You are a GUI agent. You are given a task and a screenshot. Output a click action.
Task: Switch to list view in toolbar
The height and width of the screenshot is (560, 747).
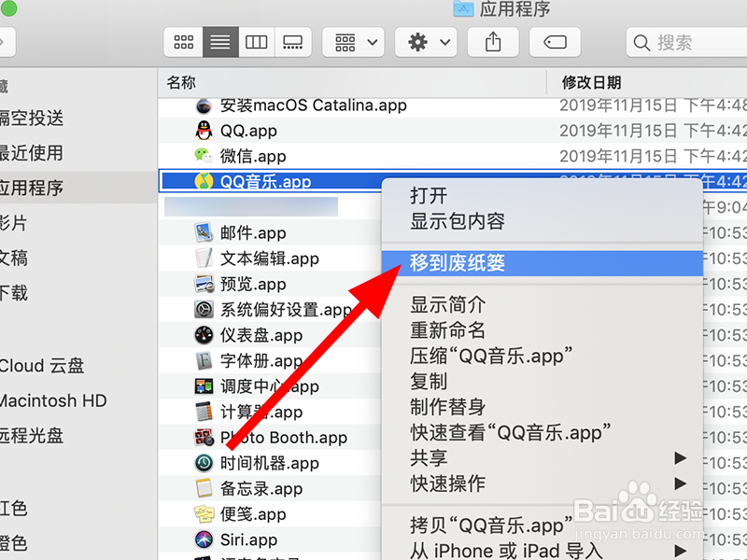point(220,42)
